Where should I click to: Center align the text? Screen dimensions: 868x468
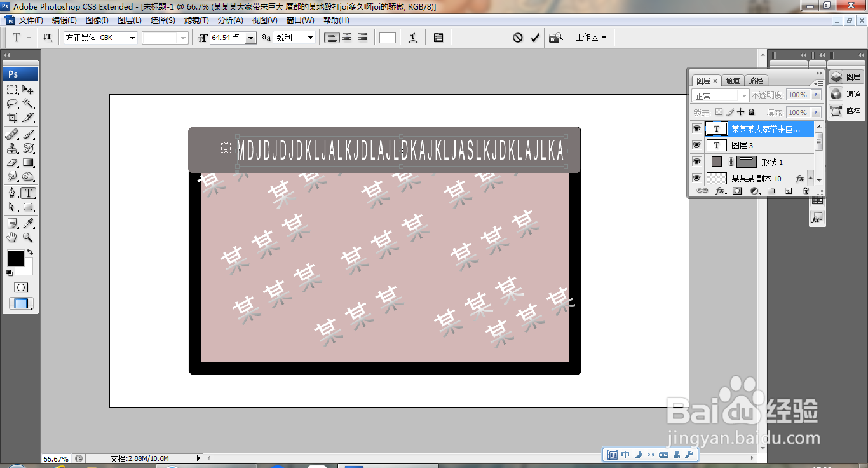click(x=347, y=38)
